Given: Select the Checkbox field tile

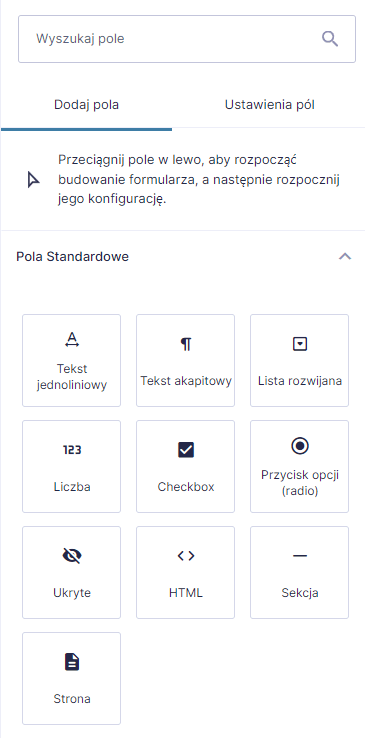Looking at the screenshot, I should click(x=185, y=466).
